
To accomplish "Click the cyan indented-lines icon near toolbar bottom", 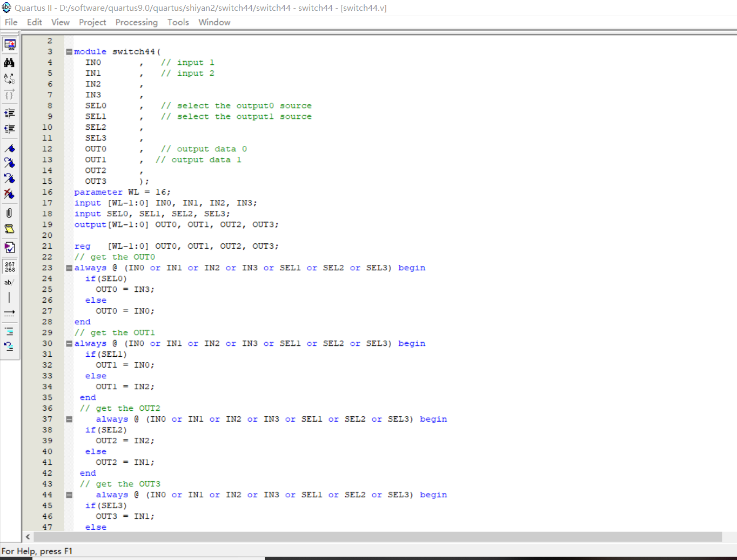I will 9,331.
